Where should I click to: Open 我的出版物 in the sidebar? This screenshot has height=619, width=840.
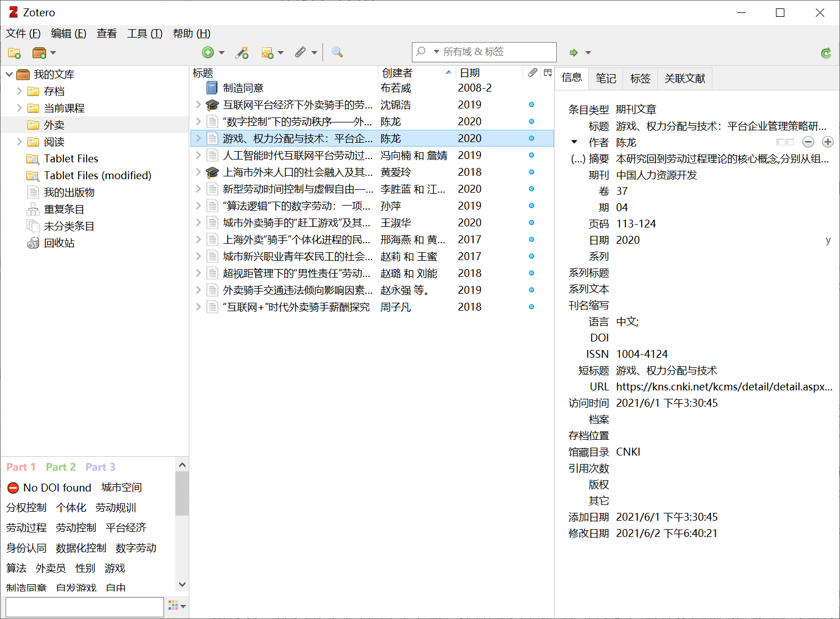69,192
